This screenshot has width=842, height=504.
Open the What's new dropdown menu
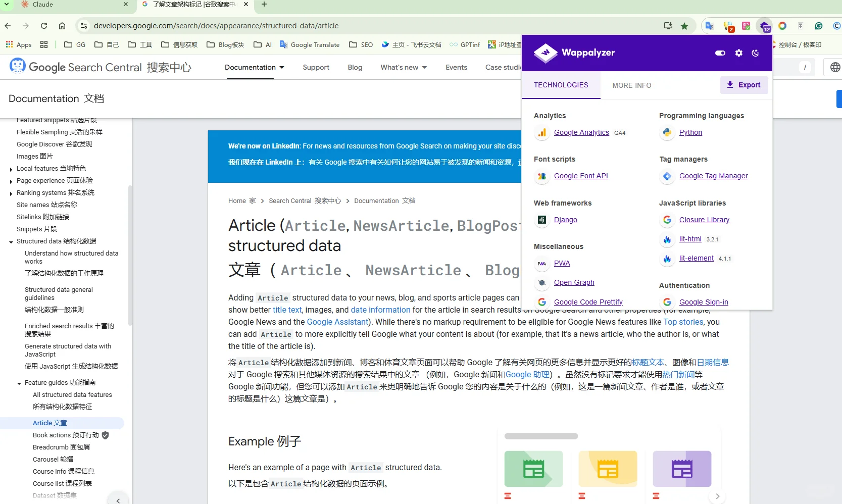coord(404,67)
